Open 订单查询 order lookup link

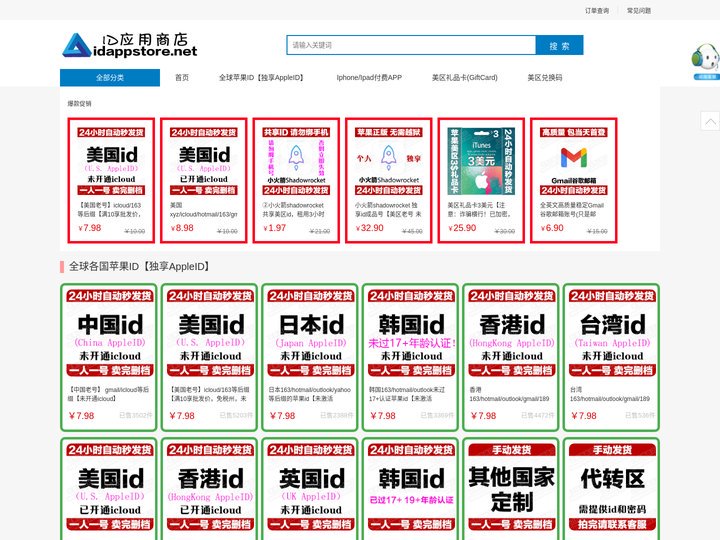[596, 11]
